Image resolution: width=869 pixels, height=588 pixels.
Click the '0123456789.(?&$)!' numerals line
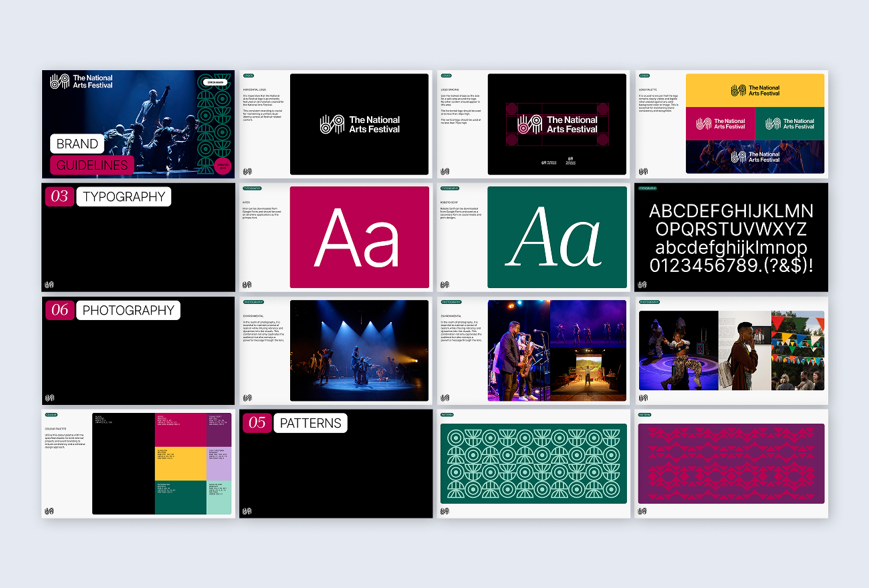coord(731,266)
